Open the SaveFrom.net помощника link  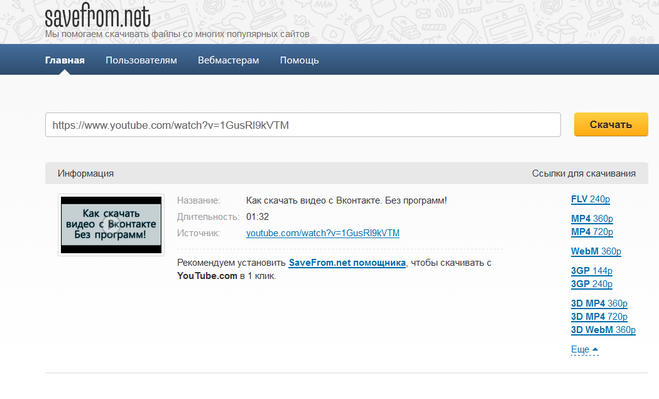pyautogui.click(x=347, y=263)
